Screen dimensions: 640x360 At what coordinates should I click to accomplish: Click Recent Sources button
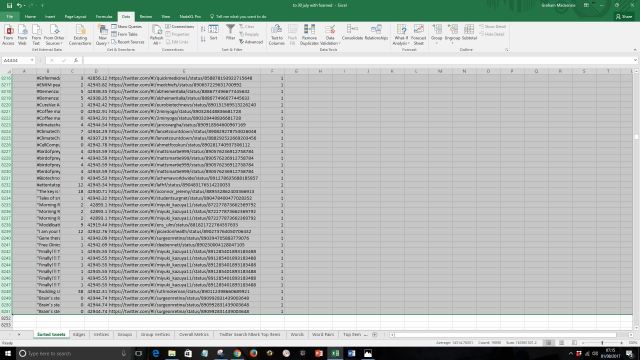click(128, 42)
